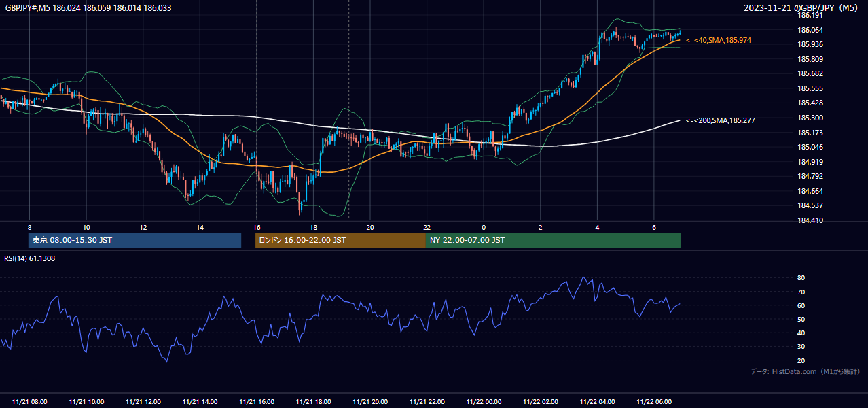
Task: Click the 200 SMA label showing 185.277
Action: (x=721, y=120)
